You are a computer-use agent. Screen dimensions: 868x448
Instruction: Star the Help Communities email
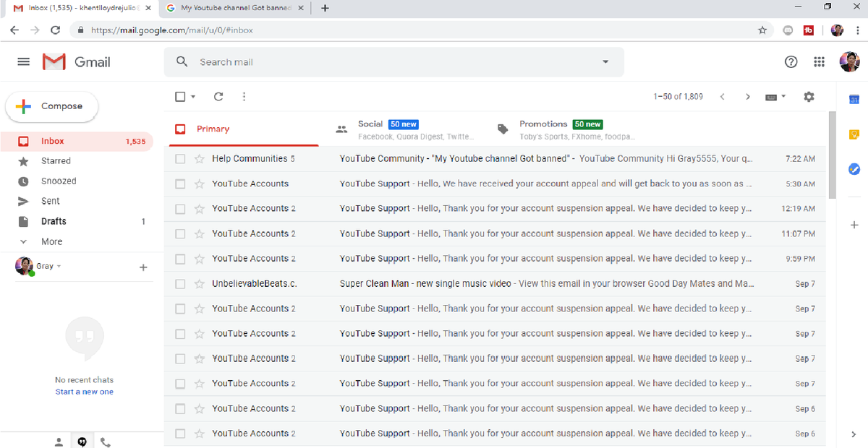point(199,159)
